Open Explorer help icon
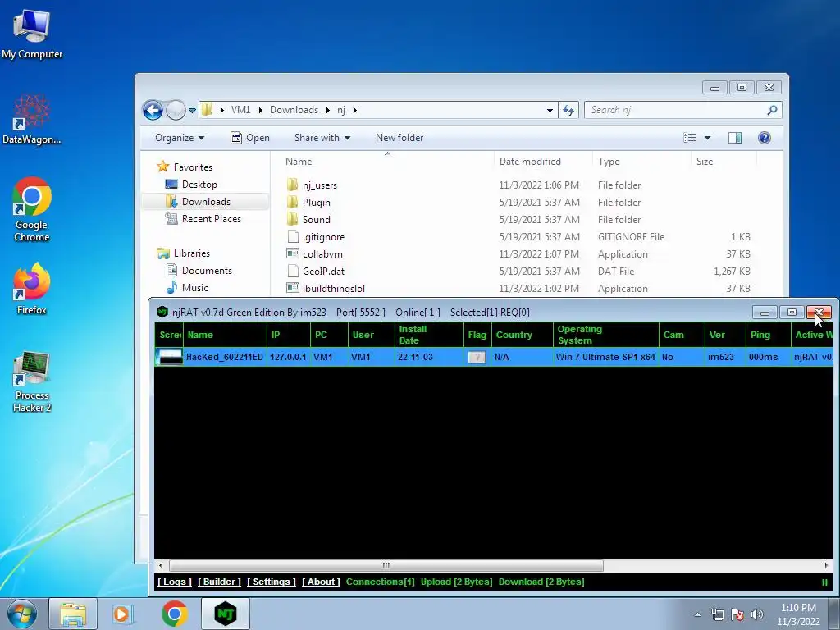Image resolution: width=840 pixels, height=630 pixels. tap(765, 138)
